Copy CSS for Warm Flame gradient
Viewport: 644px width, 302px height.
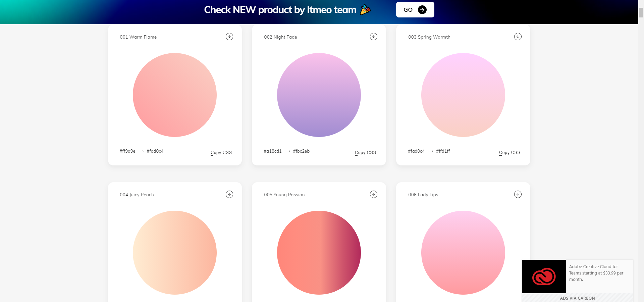pyautogui.click(x=221, y=152)
